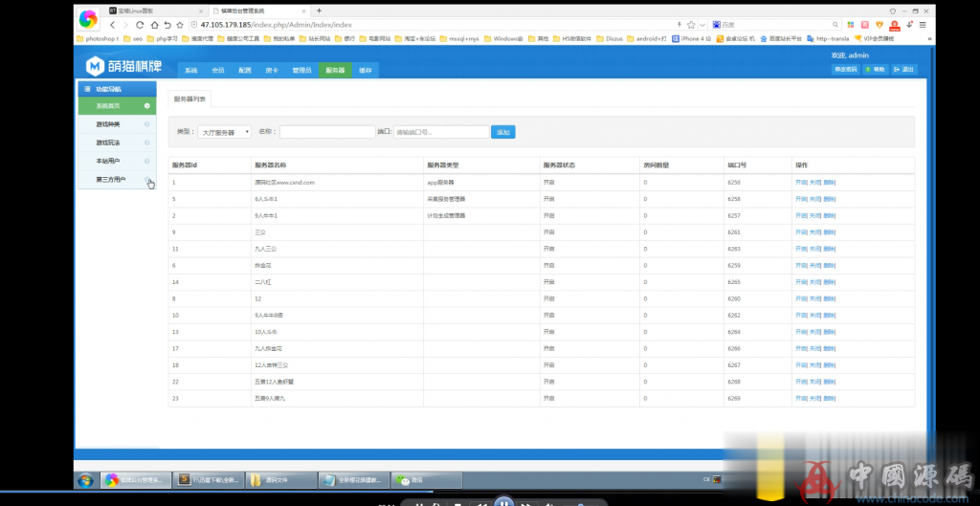Screen dimensions: 980x506
Task: Open 本站用户 in the sidebar
Action: pos(117,161)
